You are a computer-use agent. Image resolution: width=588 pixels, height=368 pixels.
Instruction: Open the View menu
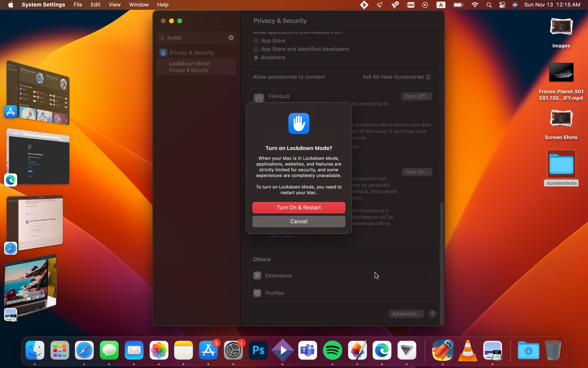point(114,5)
